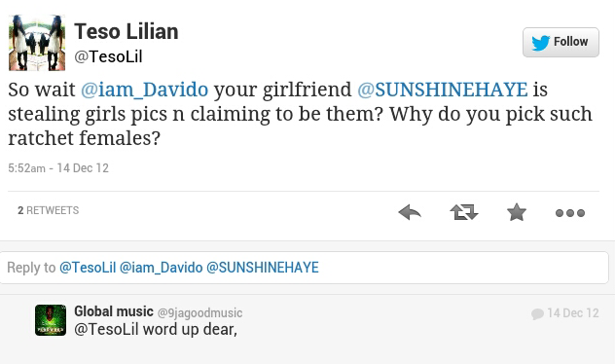
Task: Click the conversation bubble icon beside 14 Dec 12
Action: 537,313
